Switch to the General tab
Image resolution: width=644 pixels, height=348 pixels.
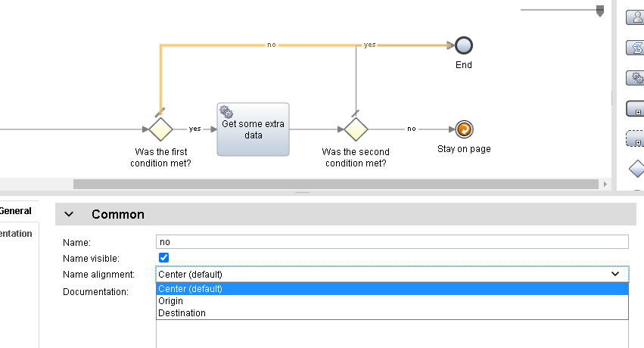(x=17, y=211)
